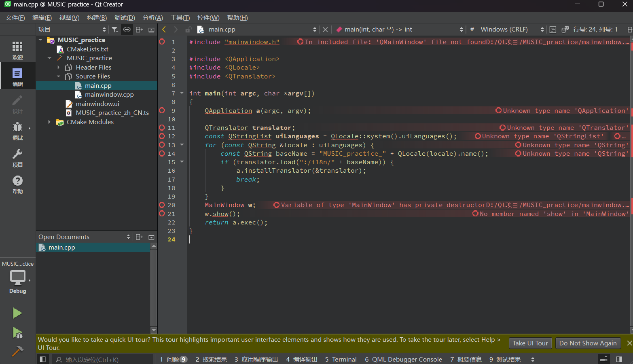Viewport: 633px width, 364px height.
Task: Select CMakeLists.txt in the project tree
Action: pyautogui.click(x=87, y=49)
